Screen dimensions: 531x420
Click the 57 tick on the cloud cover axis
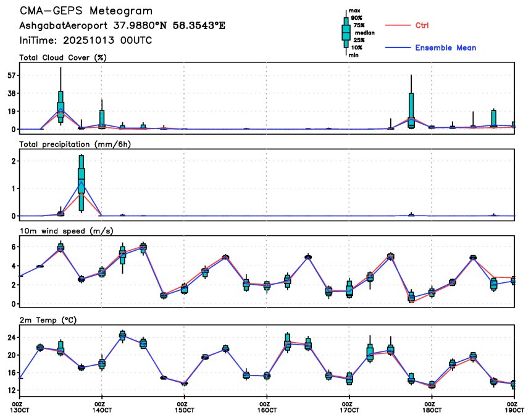pyautogui.click(x=11, y=75)
